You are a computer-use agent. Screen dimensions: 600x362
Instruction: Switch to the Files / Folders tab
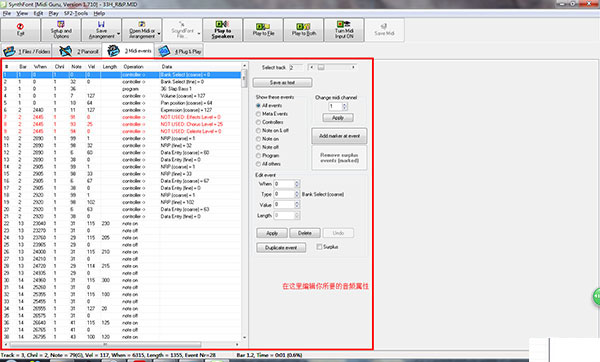(27, 51)
